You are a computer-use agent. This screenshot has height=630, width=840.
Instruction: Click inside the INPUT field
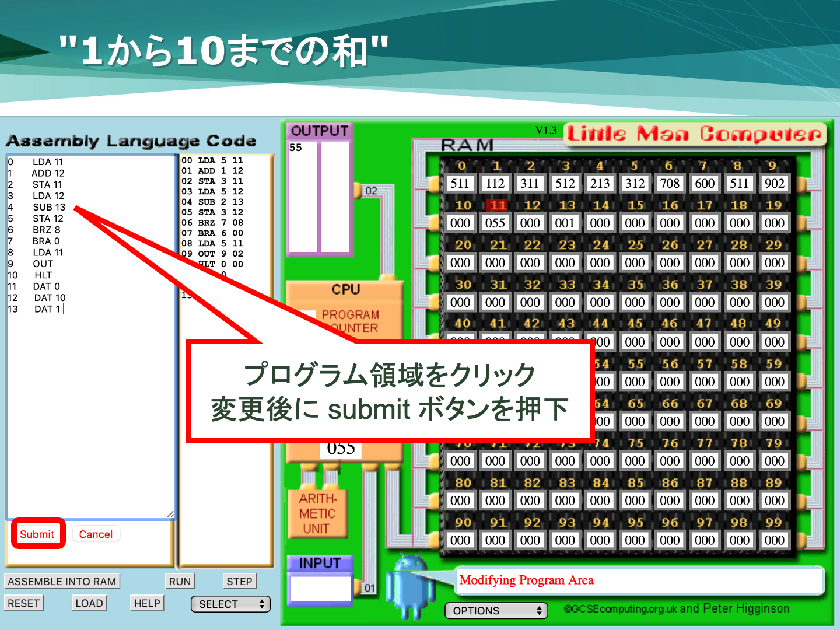(320, 589)
